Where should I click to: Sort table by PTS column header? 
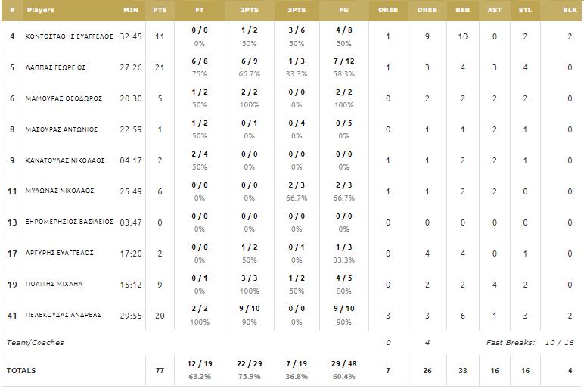coord(160,10)
